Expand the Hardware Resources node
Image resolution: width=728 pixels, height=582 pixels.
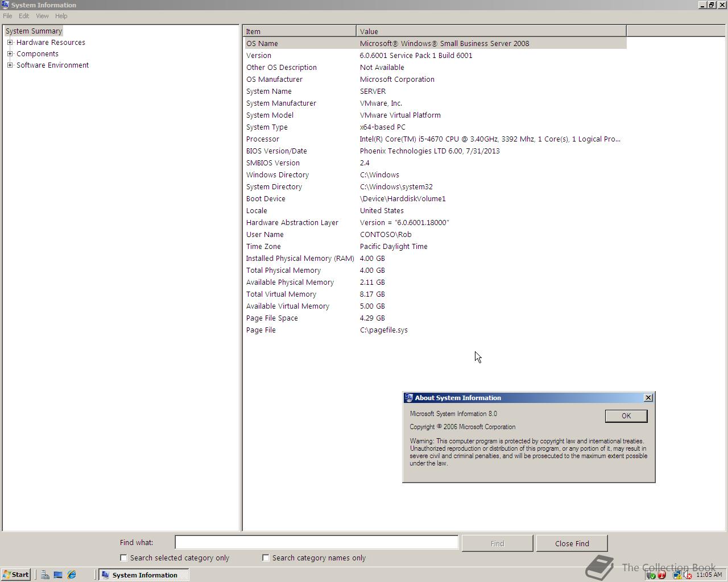[10, 42]
